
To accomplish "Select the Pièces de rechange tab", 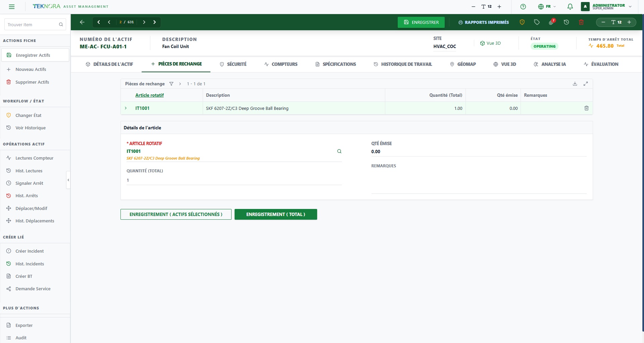I will click(176, 64).
